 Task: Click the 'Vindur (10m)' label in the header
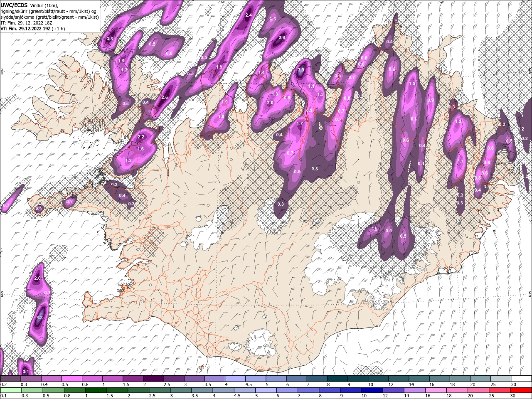click(44, 5)
